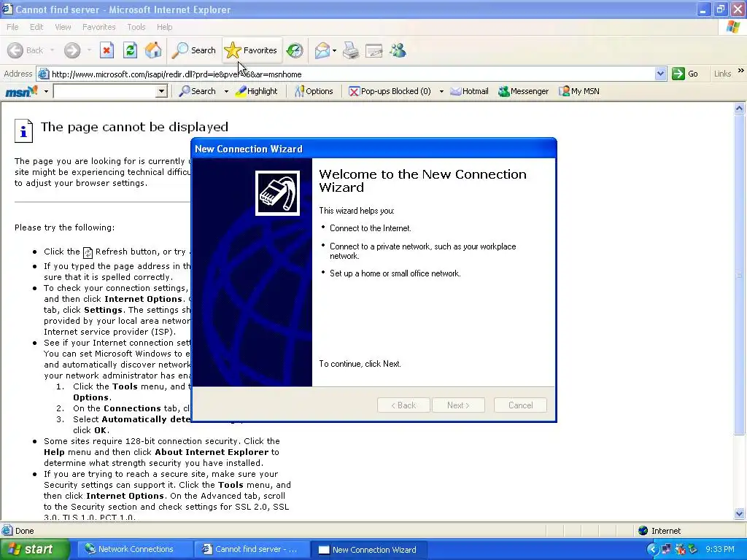Expand the Mail button dropdown arrow
The width and height of the screenshot is (747, 560).
[334, 50]
